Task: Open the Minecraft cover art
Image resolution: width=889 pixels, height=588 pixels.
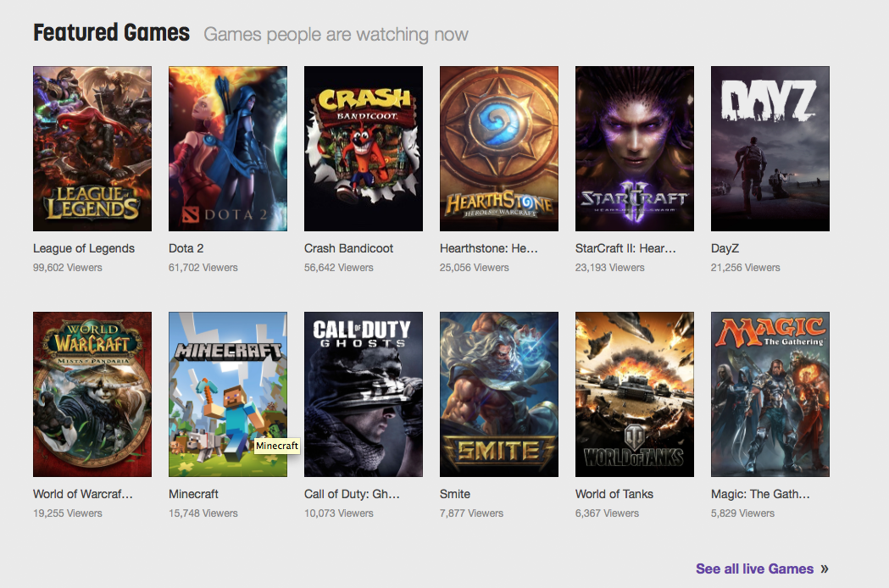Action: click(x=228, y=394)
